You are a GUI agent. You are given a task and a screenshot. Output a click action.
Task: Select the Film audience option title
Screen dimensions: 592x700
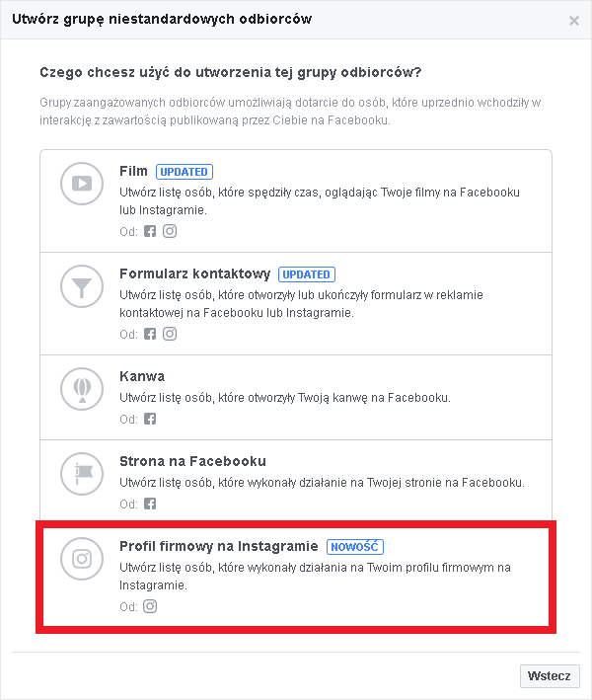point(133,171)
